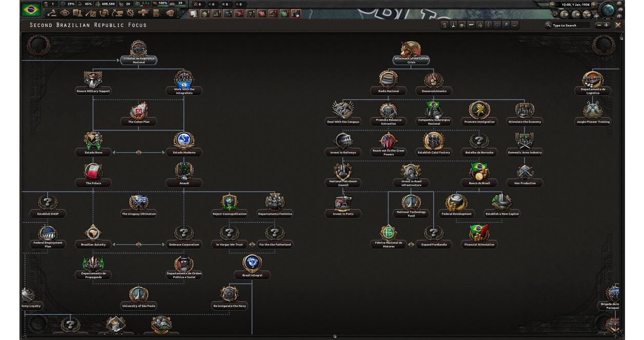Zoom out focus tree with minus button
Screen dimensions: 644x340
[599, 25]
